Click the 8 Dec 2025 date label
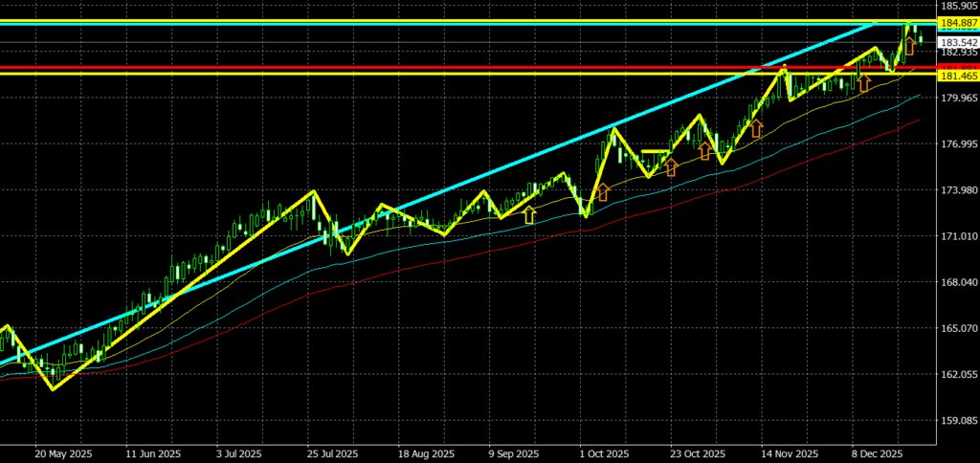 877,453
